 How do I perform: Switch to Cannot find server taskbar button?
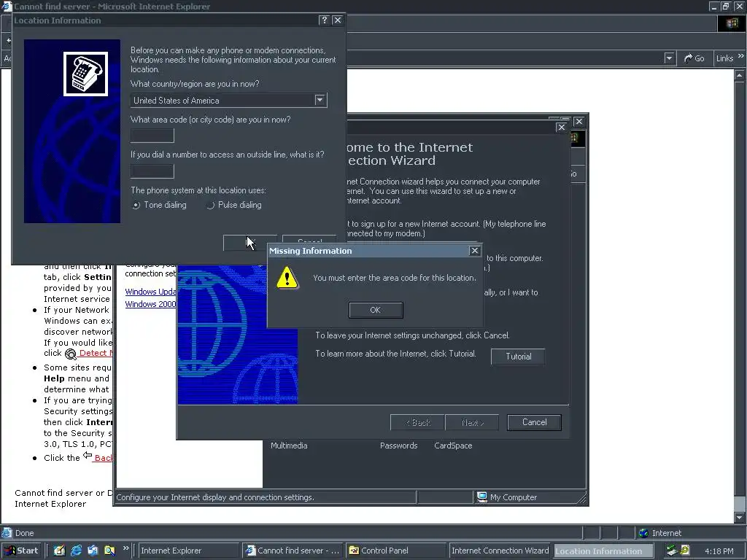click(x=293, y=551)
